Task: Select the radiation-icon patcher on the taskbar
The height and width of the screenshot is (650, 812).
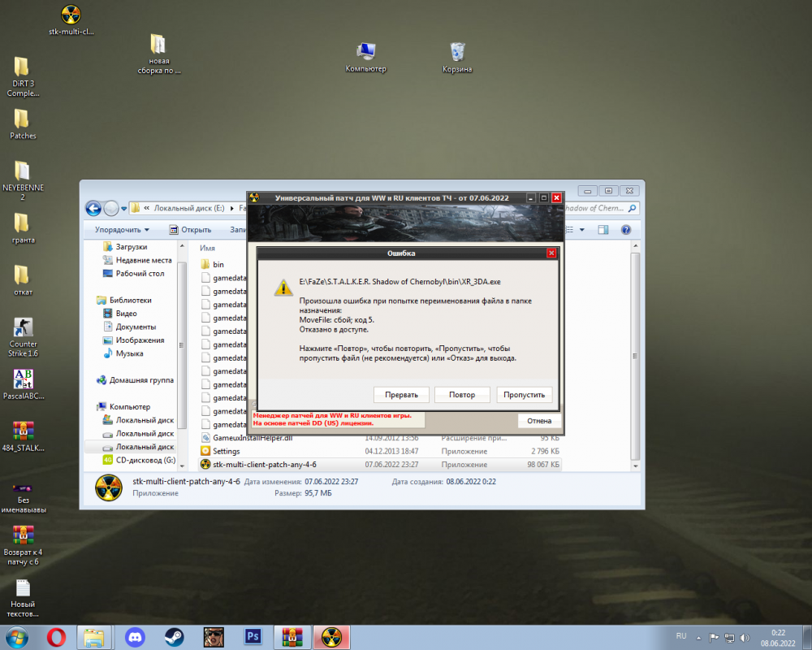Action: 330,637
